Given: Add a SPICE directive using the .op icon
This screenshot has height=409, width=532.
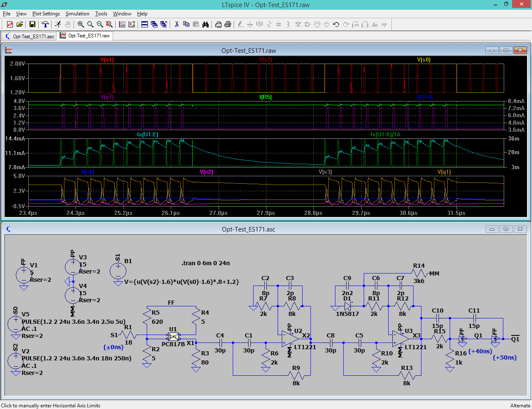Looking at the screenshot, I should (x=384, y=25).
